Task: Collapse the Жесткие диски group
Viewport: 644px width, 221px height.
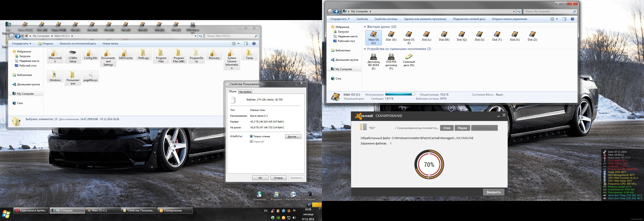Action: pyautogui.click(x=365, y=27)
